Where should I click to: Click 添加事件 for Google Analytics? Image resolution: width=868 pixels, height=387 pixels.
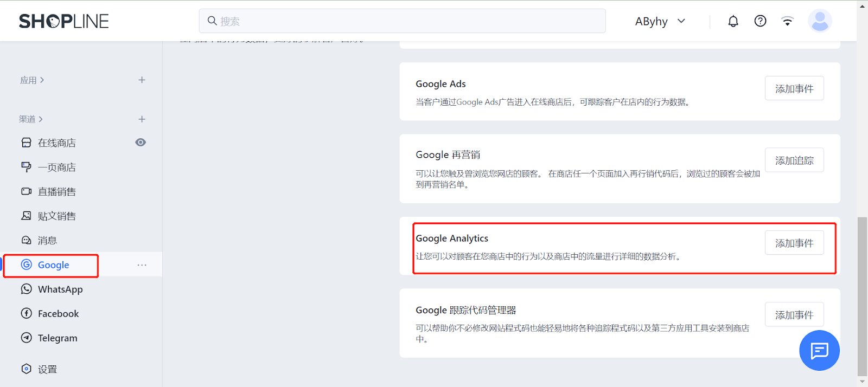(x=794, y=243)
